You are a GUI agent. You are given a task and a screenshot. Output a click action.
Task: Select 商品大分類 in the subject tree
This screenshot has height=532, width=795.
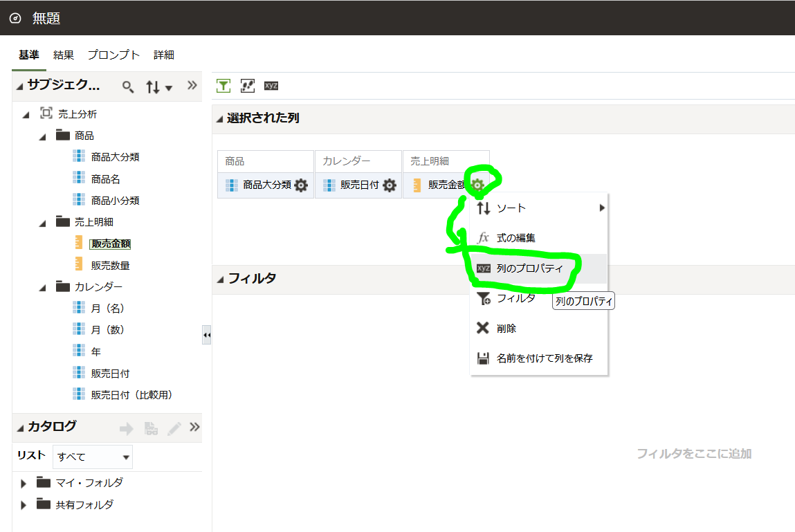115,157
